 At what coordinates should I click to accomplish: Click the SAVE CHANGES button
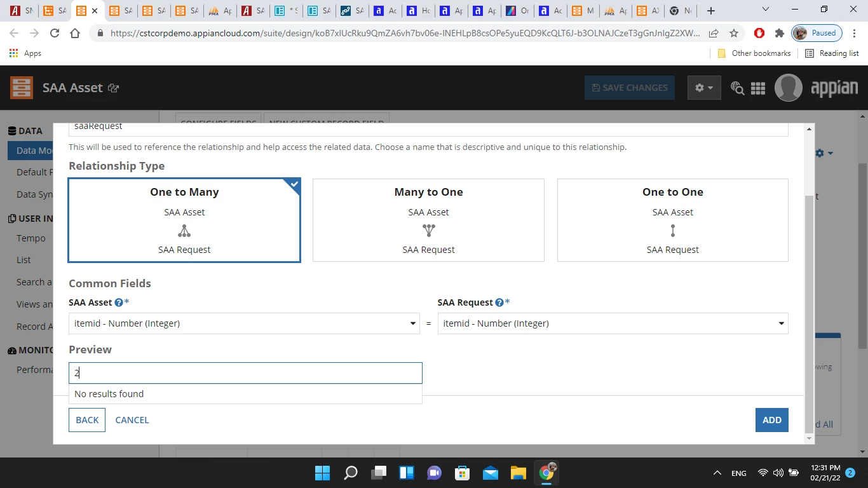[x=630, y=88]
